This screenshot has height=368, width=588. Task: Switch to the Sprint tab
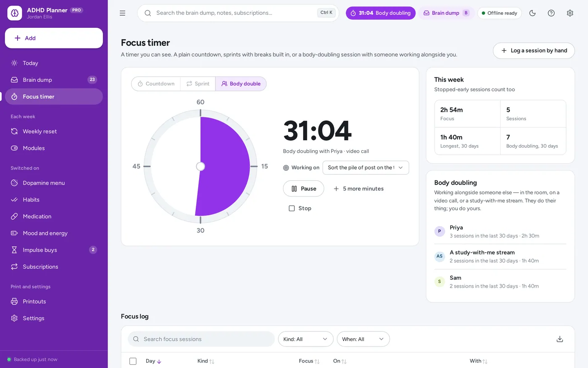(198, 84)
